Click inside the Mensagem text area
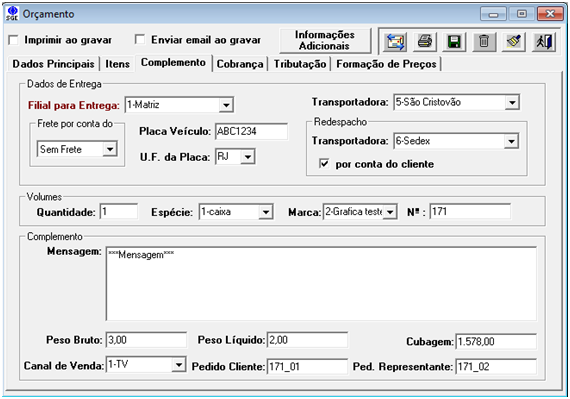This screenshot has height=399, width=570. pyautogui.click(x=321, y=284)
